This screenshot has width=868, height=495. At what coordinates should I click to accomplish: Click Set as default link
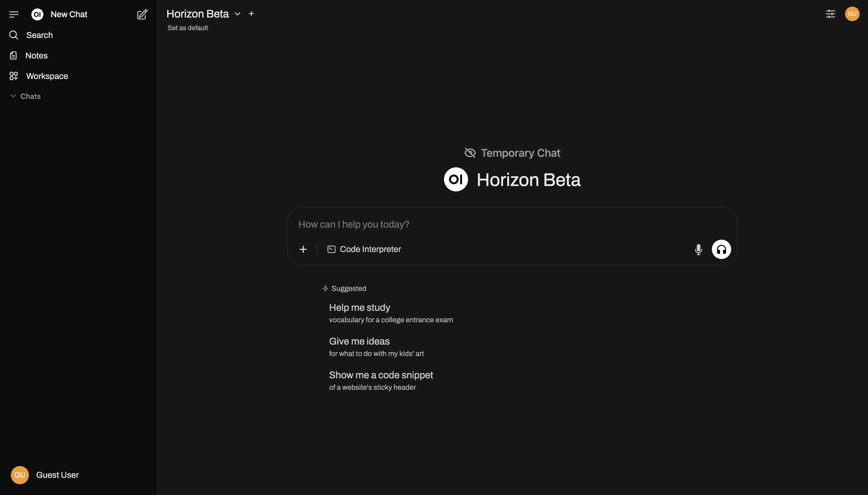click(x=187, y=28)
